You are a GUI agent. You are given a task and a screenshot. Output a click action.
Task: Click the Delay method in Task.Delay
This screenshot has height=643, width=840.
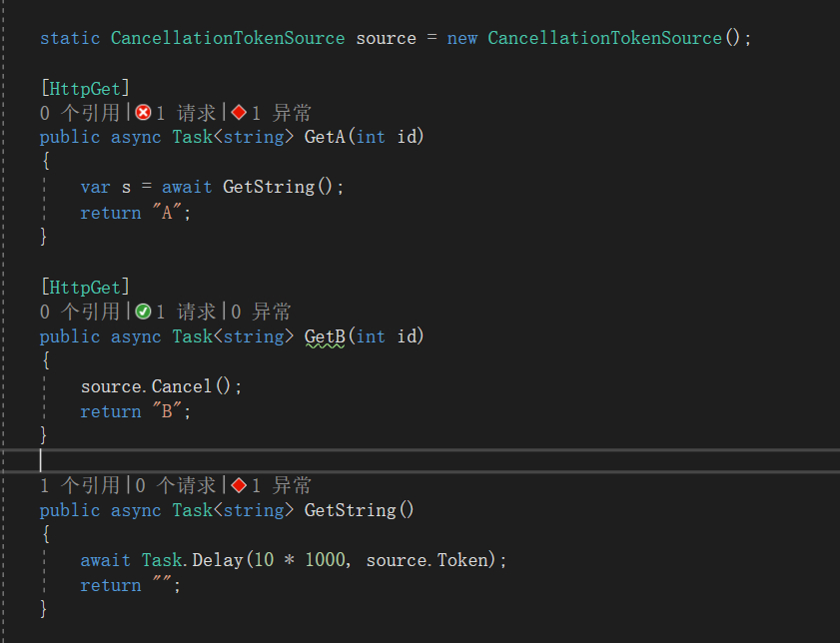pos(217,560)
